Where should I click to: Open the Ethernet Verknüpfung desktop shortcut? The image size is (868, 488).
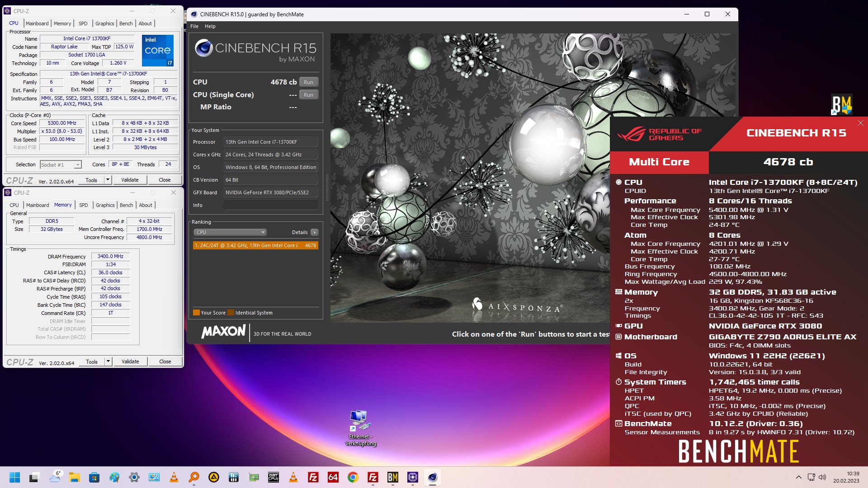click(x=360, y=427)
